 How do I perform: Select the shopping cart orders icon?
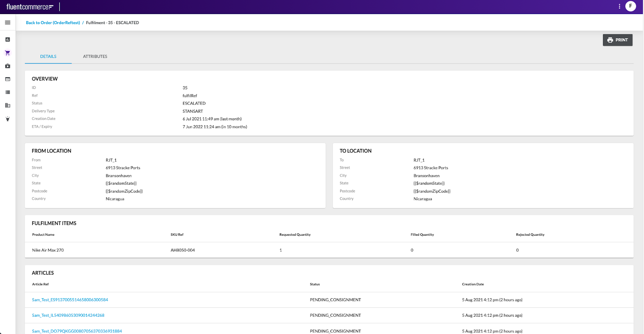pyautogui.click(x=8, y=53)
